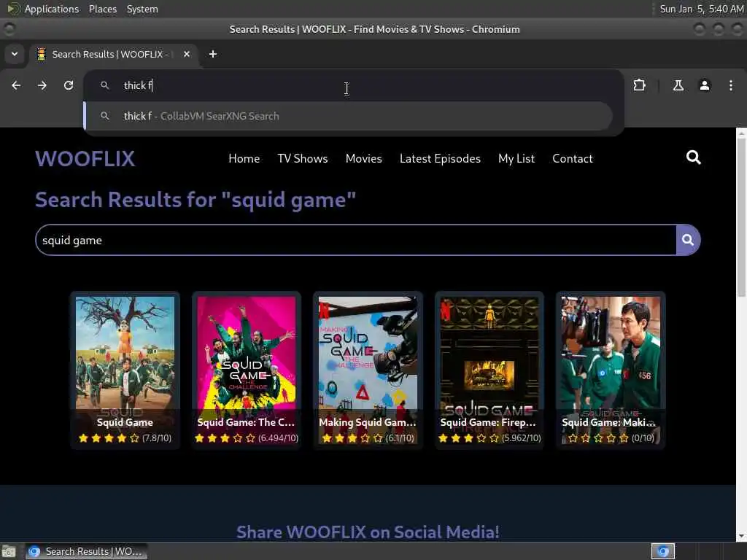Click the '(7.8/10)' rating text
Screen dimensions: 747x560
(x=157, y=438)
